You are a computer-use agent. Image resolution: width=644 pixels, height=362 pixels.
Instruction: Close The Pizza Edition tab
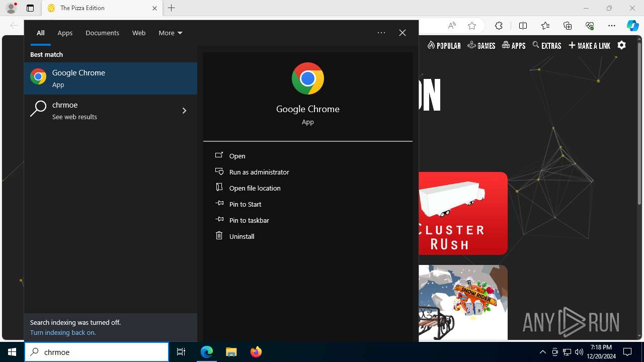coord(154,8)
